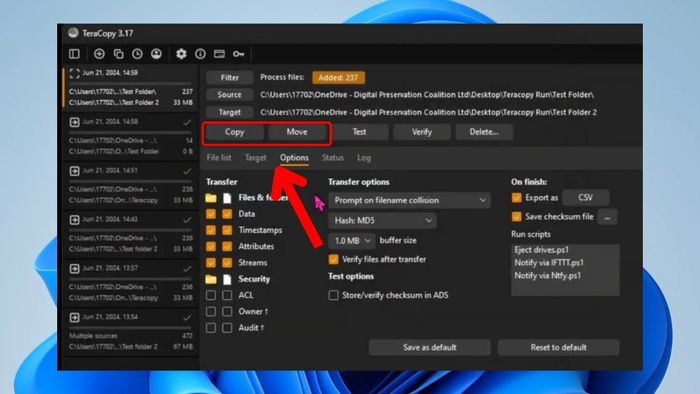Enable the file-column Owner checkbox
The height and width of the screenshot is (394, 700).
[227, 311]
